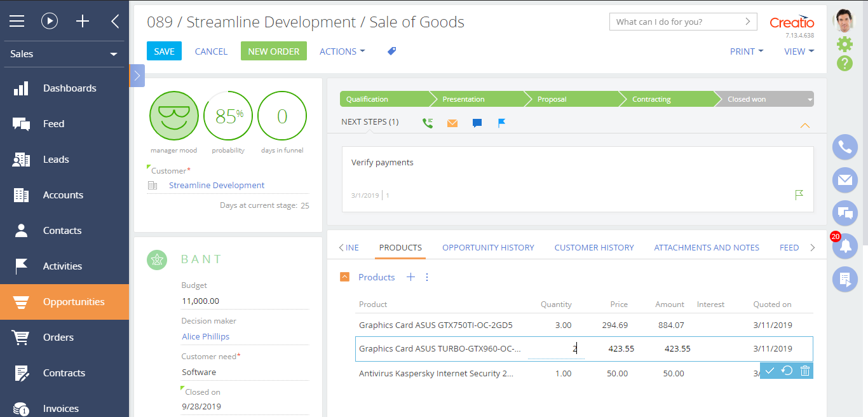Go to Dashboards section
Screen dimensions: 868x417
tap(64, 88)
